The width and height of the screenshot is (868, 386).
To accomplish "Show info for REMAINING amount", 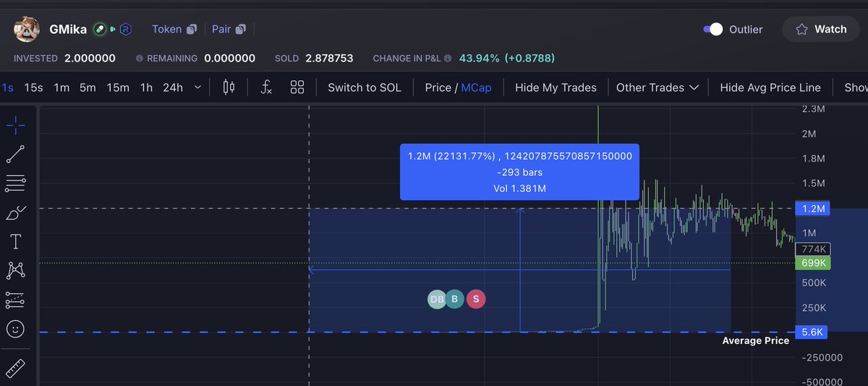I will 140,59.
